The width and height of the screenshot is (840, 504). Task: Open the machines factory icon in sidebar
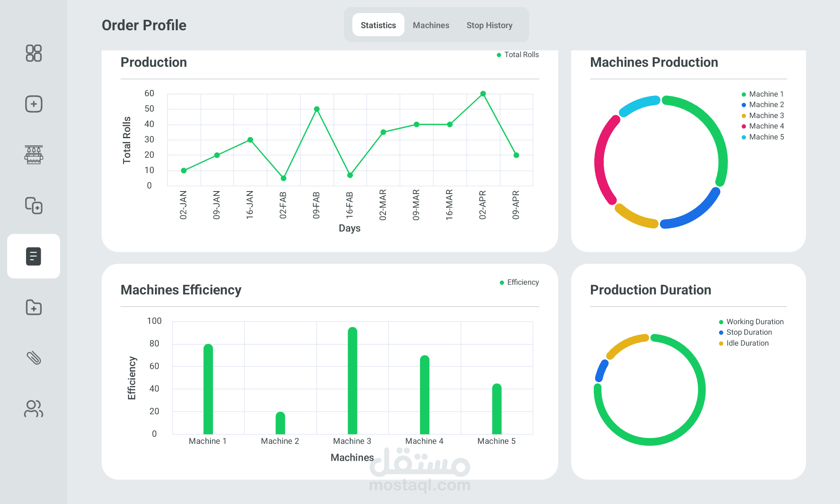tap(34, 155)
